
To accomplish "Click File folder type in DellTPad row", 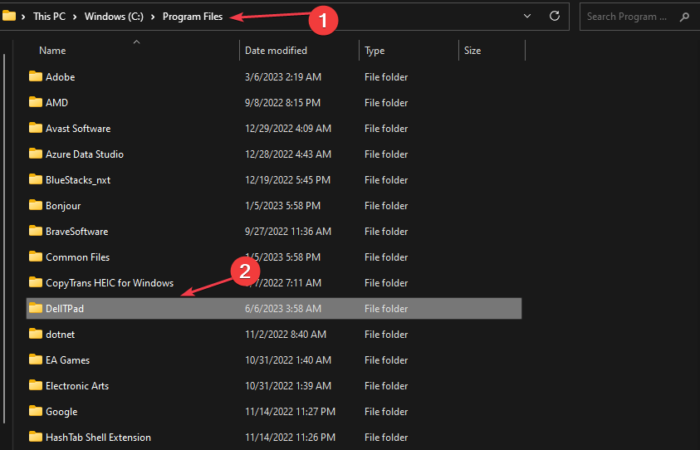I will pos(386,308).
